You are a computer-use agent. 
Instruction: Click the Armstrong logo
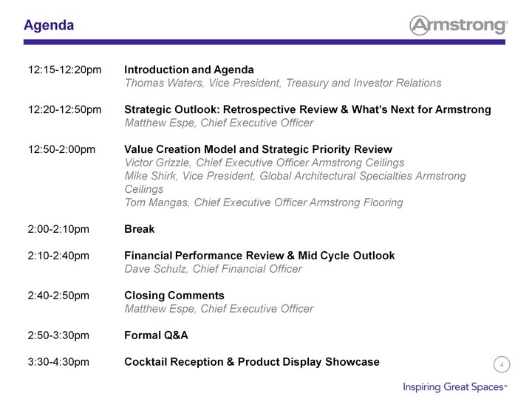pyautogui.click(x=458, y=25)
